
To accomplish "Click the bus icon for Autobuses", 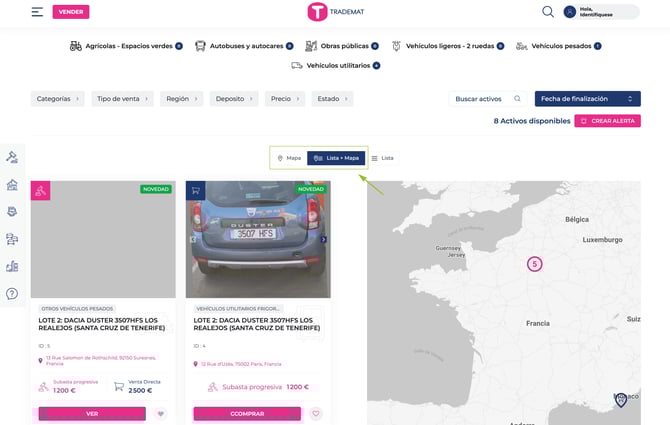I will [x=200, y=46].
